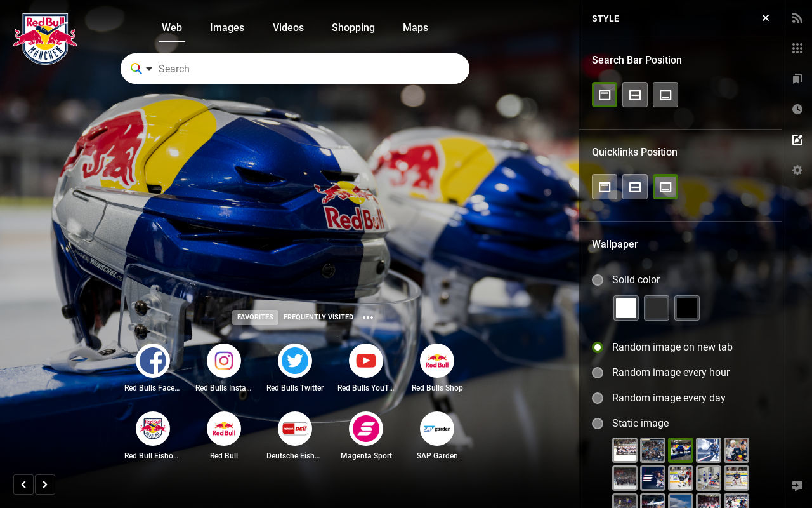The height and width of the screenshot is (508, 812).
Task: Click the feedback icon at sidebar bottom
Action: tap(797, 486)
